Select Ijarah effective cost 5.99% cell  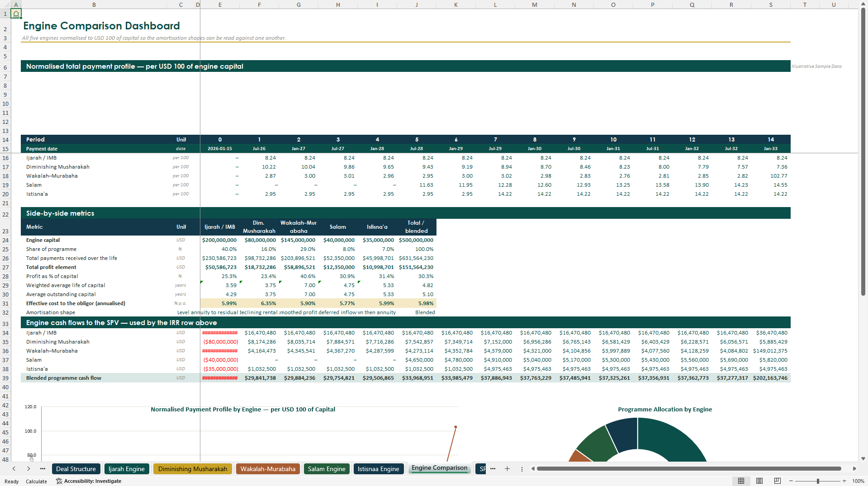coord(220,303)
